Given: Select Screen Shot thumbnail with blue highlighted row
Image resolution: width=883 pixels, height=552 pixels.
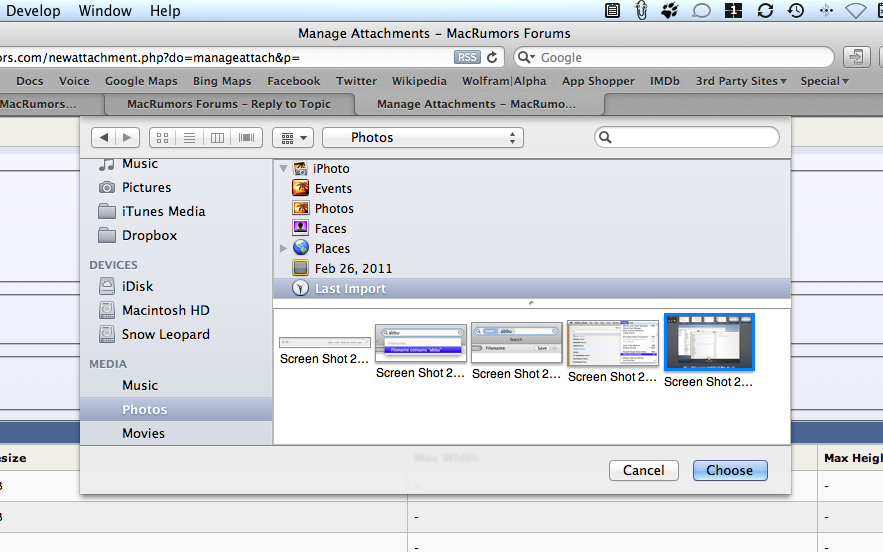Looking at the screenshot, I should click(421, 342).
